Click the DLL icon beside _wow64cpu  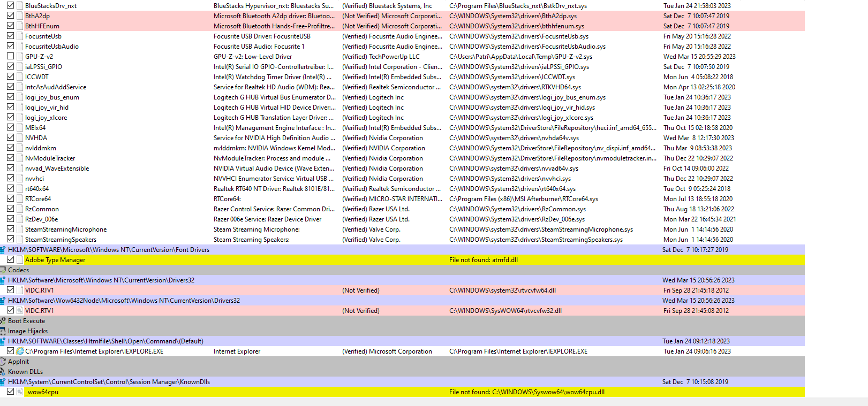click(20, 392)
